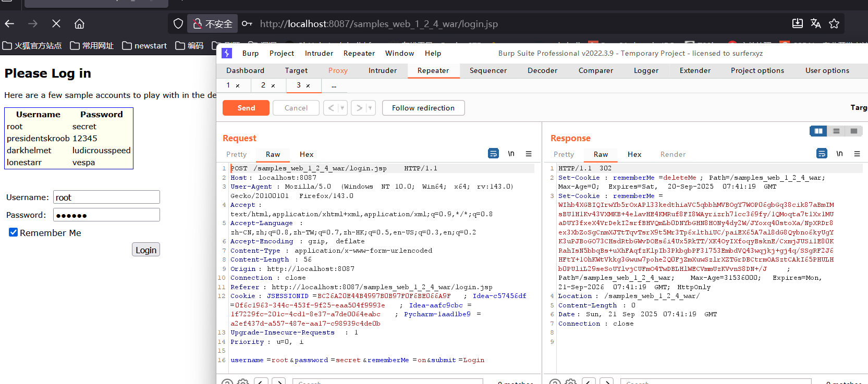868x384 pixels.
Task: Open the Project menu in Burp
Action: [x=282, y=54]
